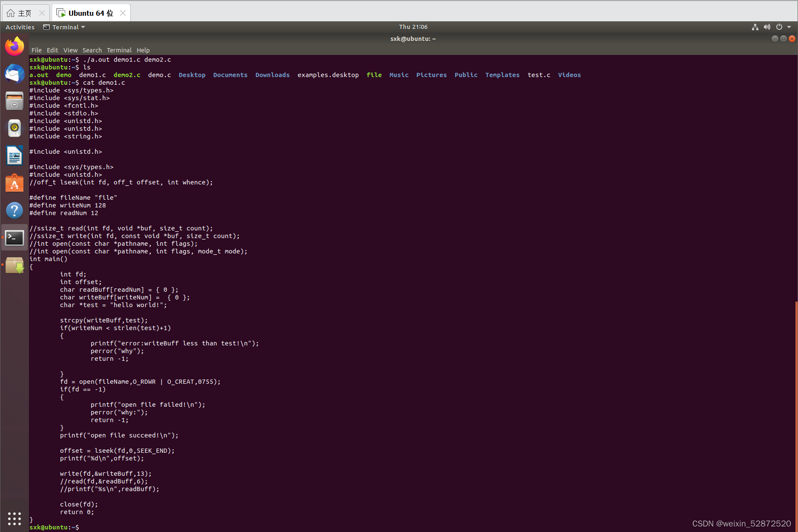
Task: Click the test.c file name
Action: pyautogui.click(x=539, y=75)
